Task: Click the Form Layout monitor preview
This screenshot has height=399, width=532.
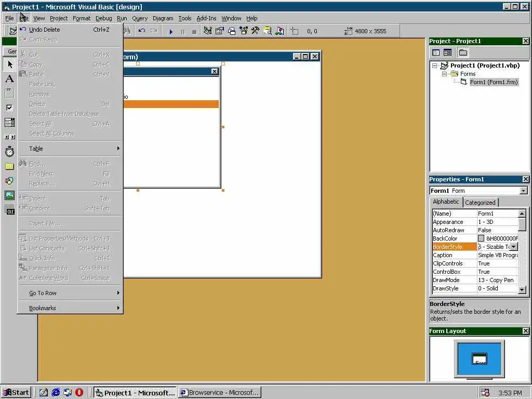Action: pyautogui.click(x=479, y=359)
